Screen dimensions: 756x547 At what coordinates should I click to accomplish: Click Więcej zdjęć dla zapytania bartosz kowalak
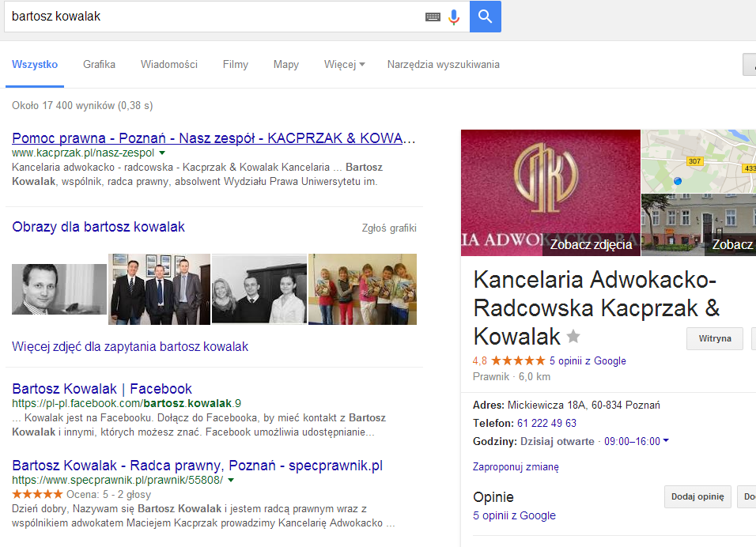130,346
